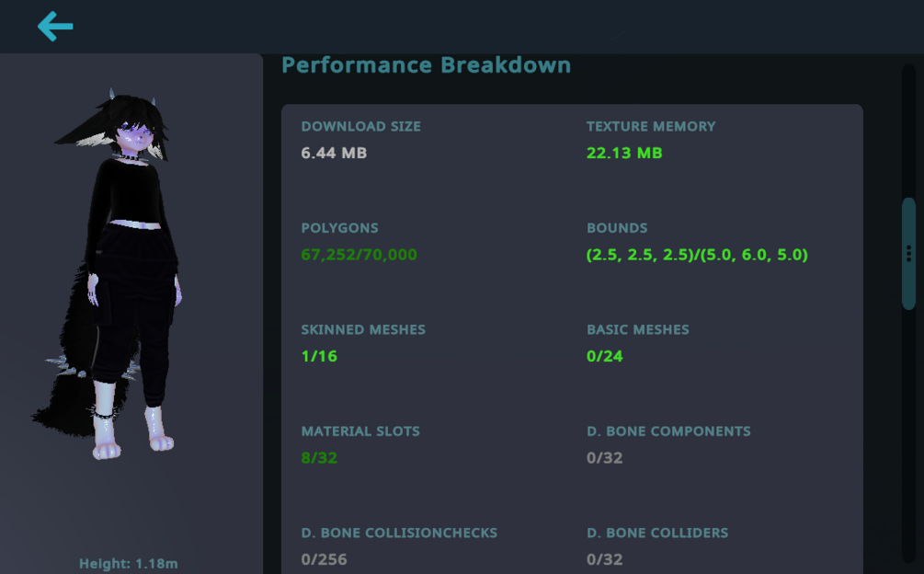Image resolution: width=924 pixels, height=574 pixels.
Task: Click the 22.13 MB texture memory value
Action: coord(624,153)
